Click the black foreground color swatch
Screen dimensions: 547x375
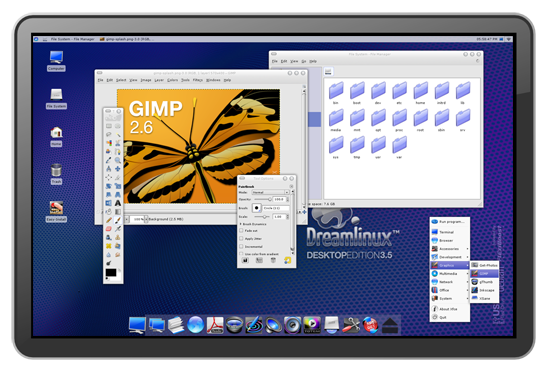point(111,272)
